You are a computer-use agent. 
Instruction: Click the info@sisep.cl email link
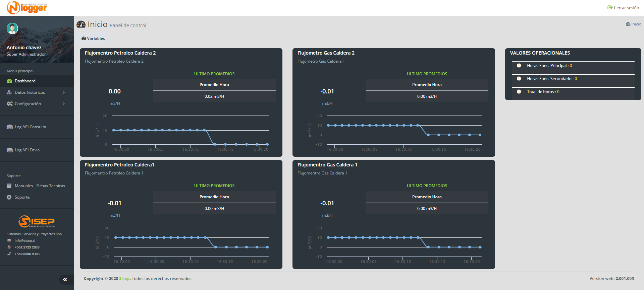tap(25, 240)
